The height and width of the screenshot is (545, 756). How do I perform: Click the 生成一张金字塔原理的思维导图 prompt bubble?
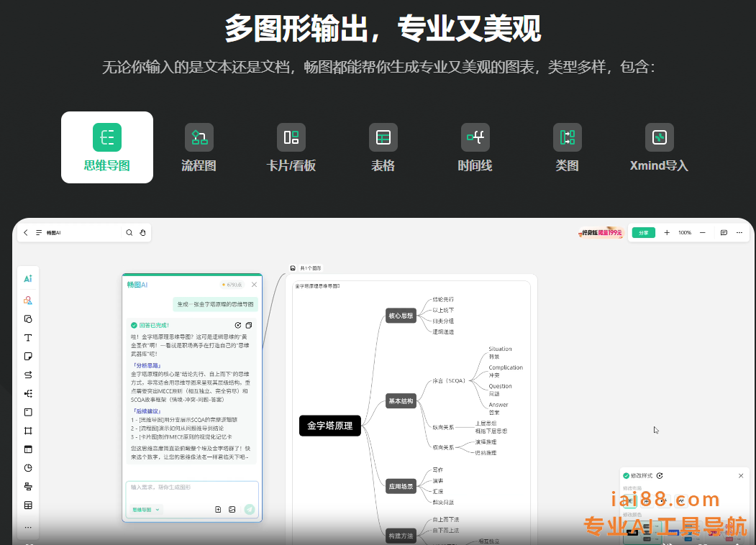[216, 304]
